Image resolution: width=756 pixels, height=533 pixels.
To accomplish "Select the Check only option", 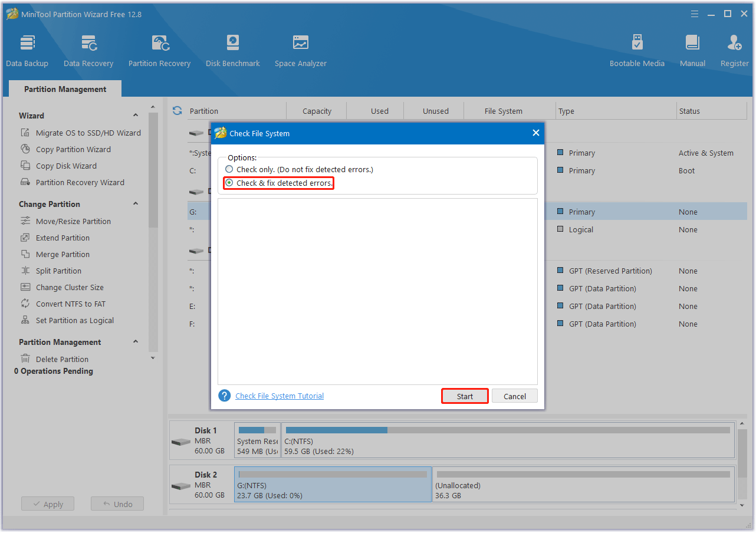I will pos(229,169).
